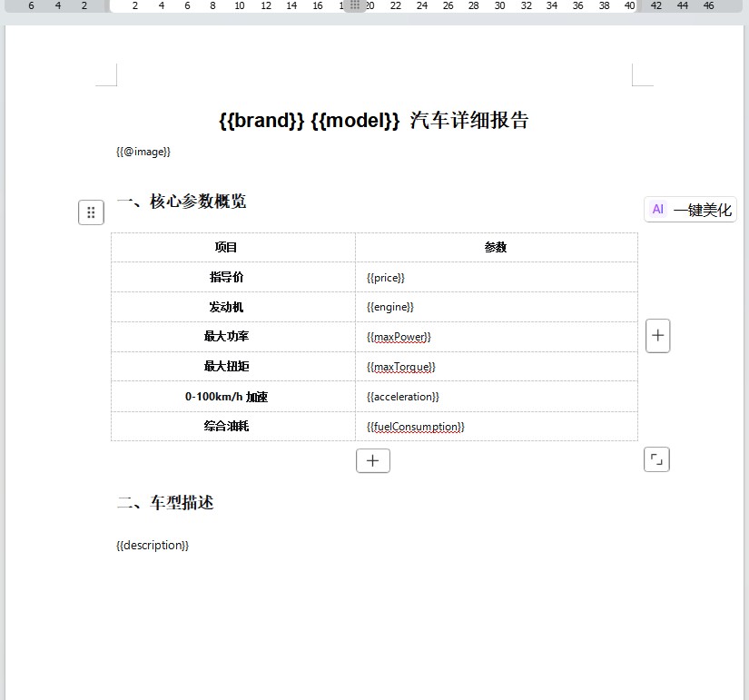The image size is (749, 700).
Task: Click the {{fuelConsumption}} cell
Action: pyautogui.click(x=497, y=426)
